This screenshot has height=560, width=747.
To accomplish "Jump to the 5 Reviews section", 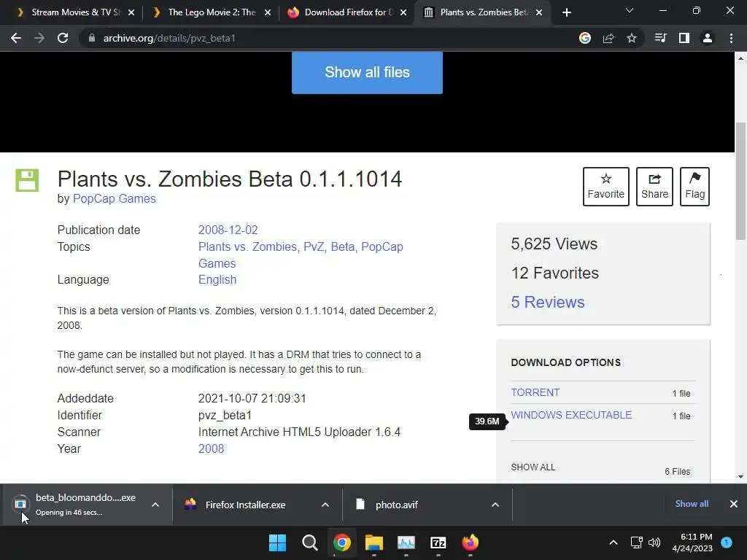I will click(548, 302).
